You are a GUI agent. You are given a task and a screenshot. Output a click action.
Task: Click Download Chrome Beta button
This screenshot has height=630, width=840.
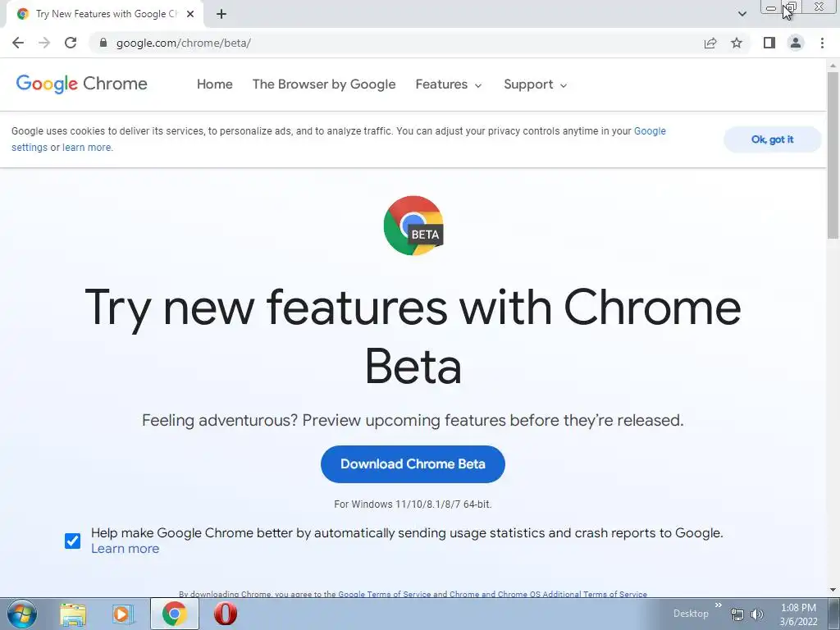413,464
